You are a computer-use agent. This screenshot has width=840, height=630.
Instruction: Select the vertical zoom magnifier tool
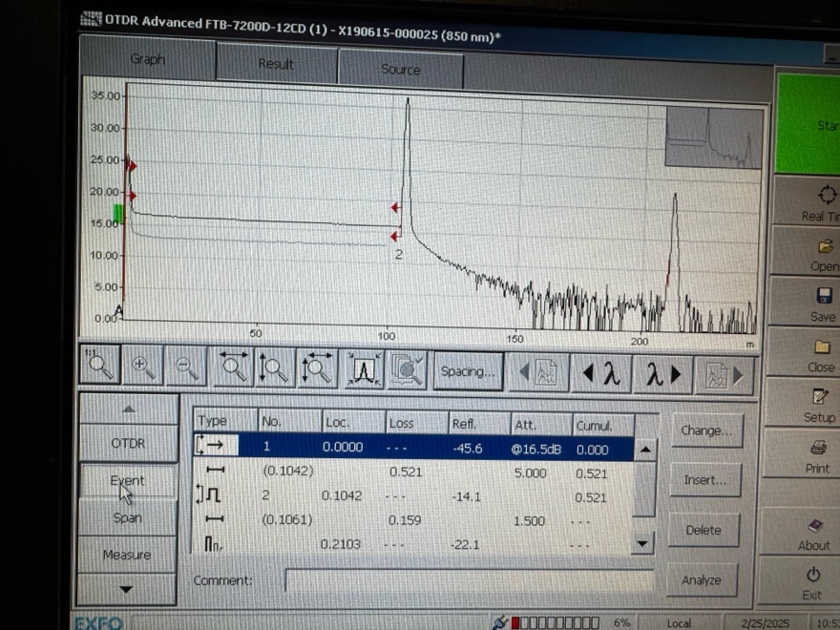[273, 368]
